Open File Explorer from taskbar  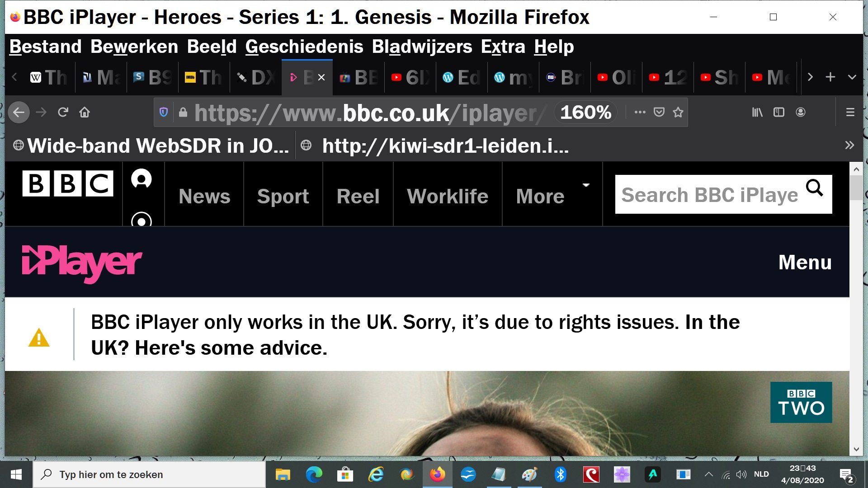[283, 474]
